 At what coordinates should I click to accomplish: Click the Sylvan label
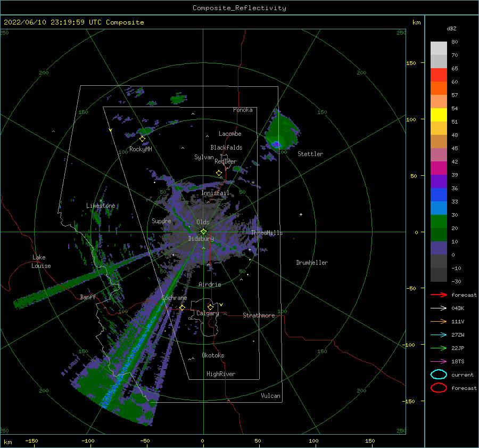(x=204, y=157)
